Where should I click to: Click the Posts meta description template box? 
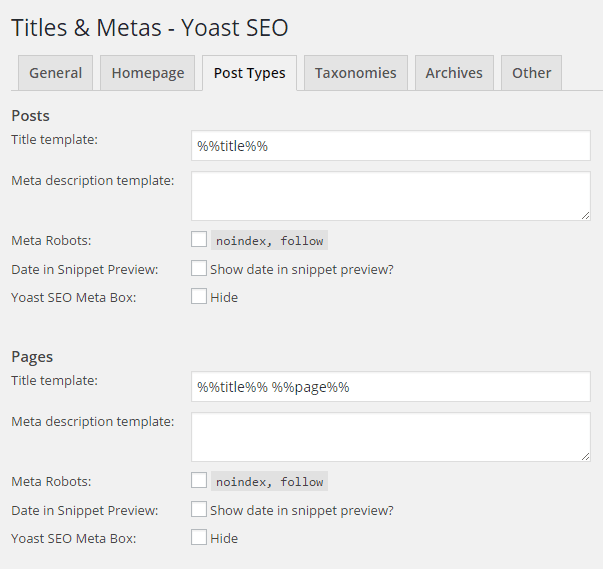pyautogui.click(x=390, y=195)
